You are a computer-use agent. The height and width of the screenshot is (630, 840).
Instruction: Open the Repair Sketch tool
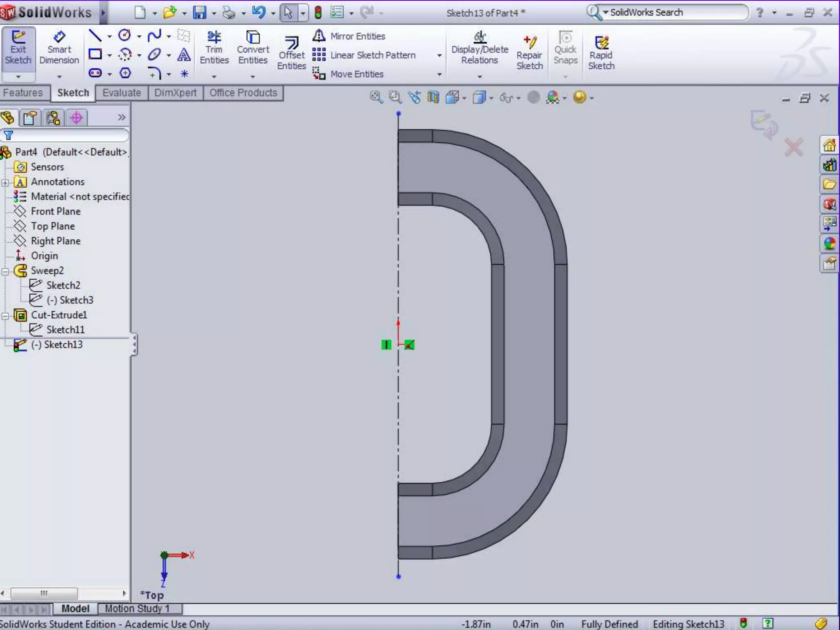tap(529, 53)
